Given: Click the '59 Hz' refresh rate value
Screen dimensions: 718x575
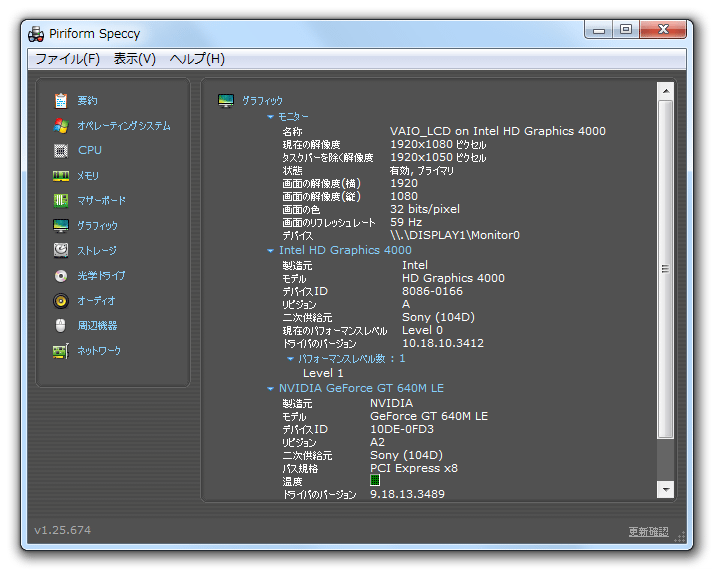Looking at the screenshot, I should (406, 222).
